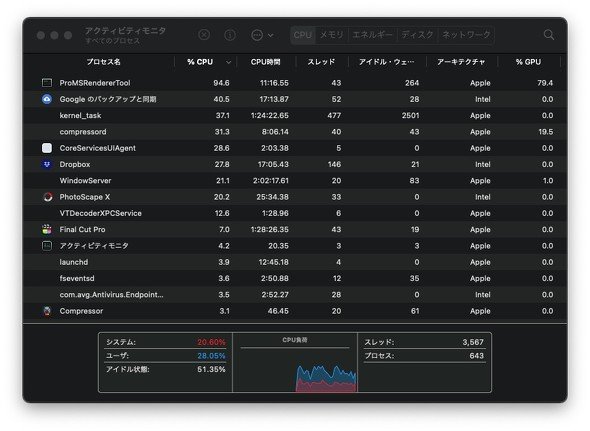Click the 94.6 CPU percentage value

tap(221, 83)
